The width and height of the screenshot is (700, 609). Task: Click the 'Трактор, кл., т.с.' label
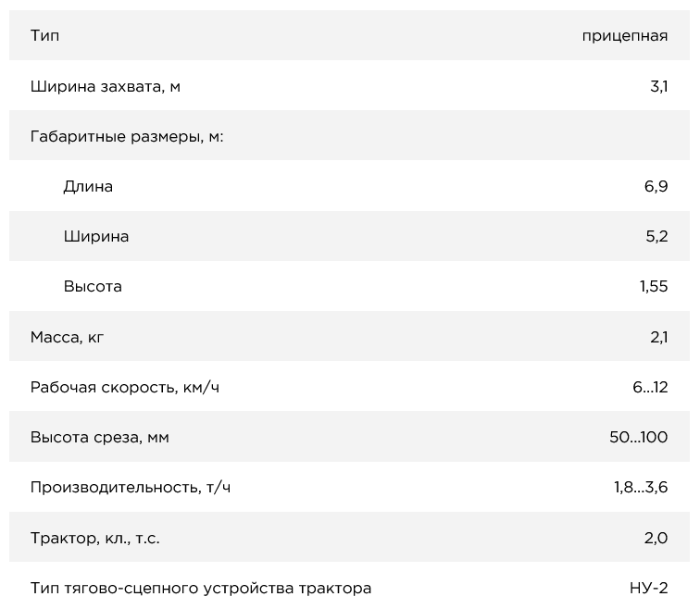[x=94, y=538]
